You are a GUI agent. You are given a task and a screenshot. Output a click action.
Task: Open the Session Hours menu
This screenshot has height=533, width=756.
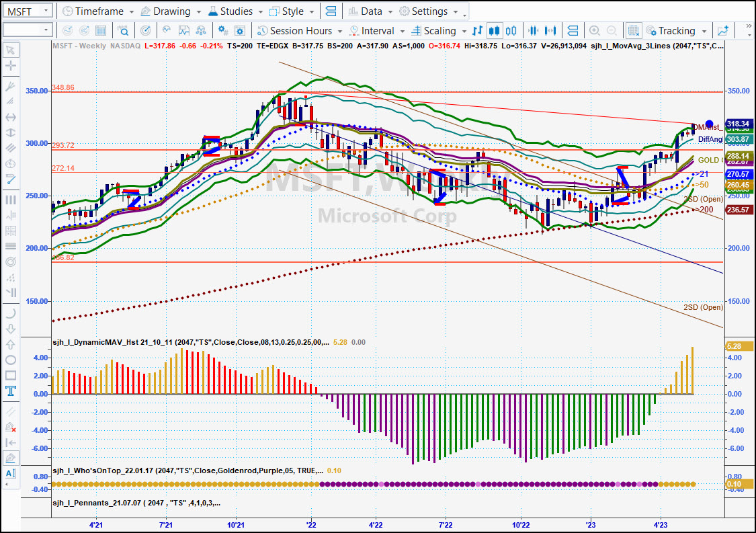300,31
